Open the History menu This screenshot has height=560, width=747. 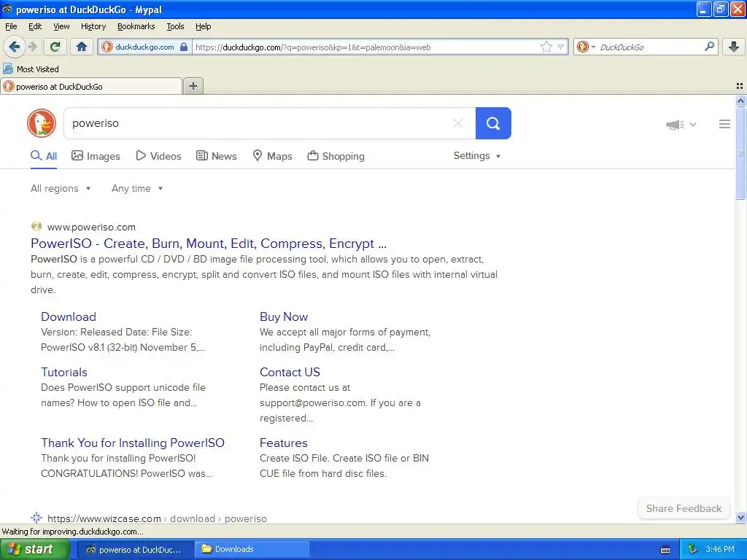[93, 26]
